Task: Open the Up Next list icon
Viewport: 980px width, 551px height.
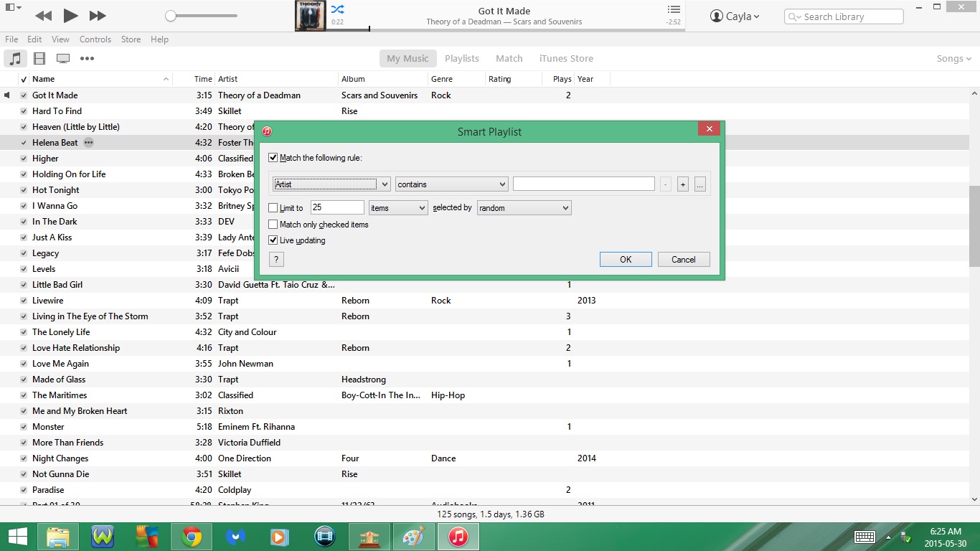Action: click(x=673, y=9)
